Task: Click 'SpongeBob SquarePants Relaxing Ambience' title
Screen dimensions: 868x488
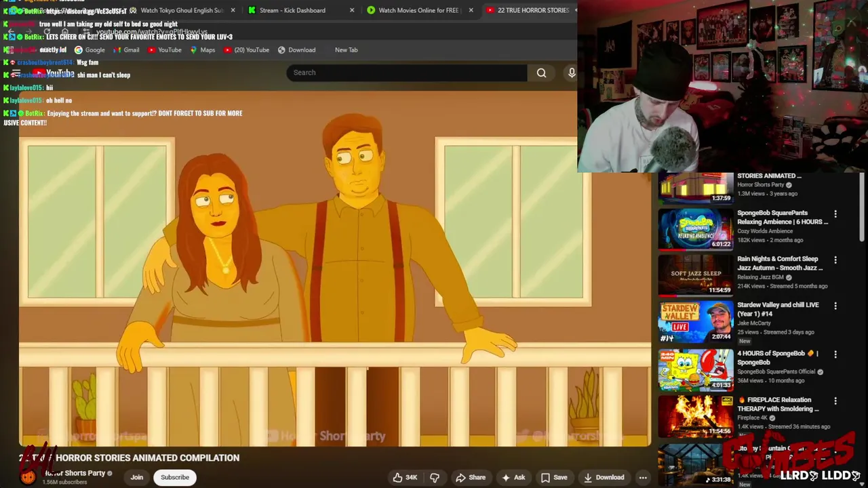Action: (x=783, y=217)
